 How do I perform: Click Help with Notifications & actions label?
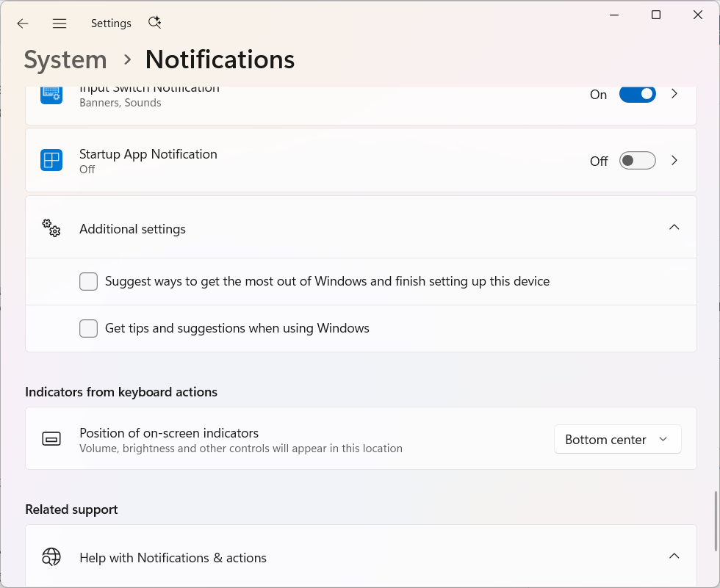(173, 558)
